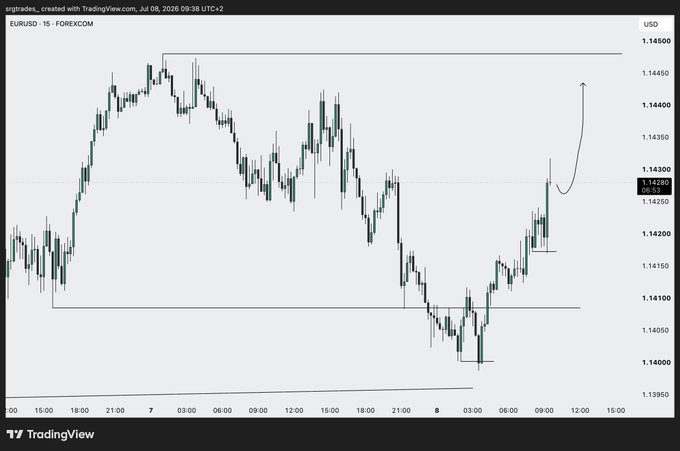
Task: Click the EURUSD · 15 · FOREXCOM symbol label
Action: (51, 24)
